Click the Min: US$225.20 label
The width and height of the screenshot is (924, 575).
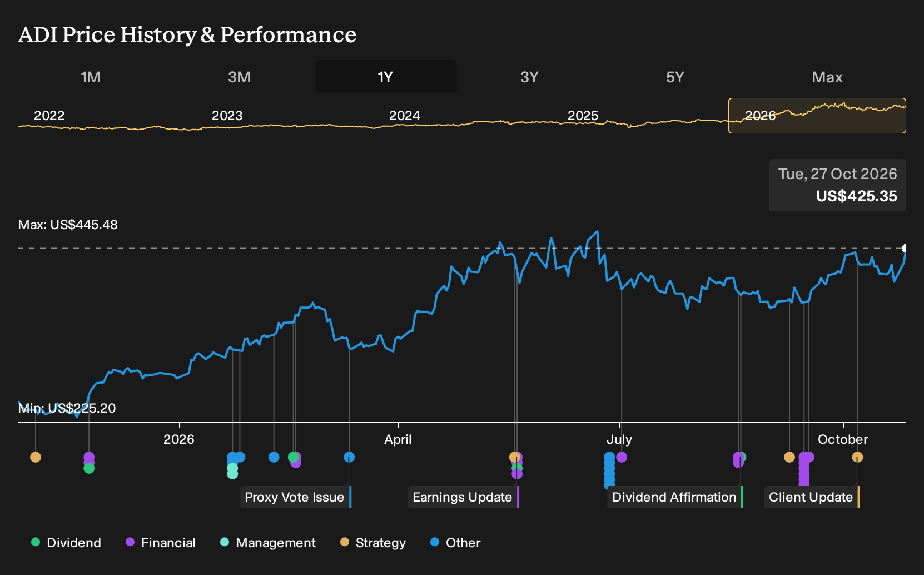click(67, 408)
